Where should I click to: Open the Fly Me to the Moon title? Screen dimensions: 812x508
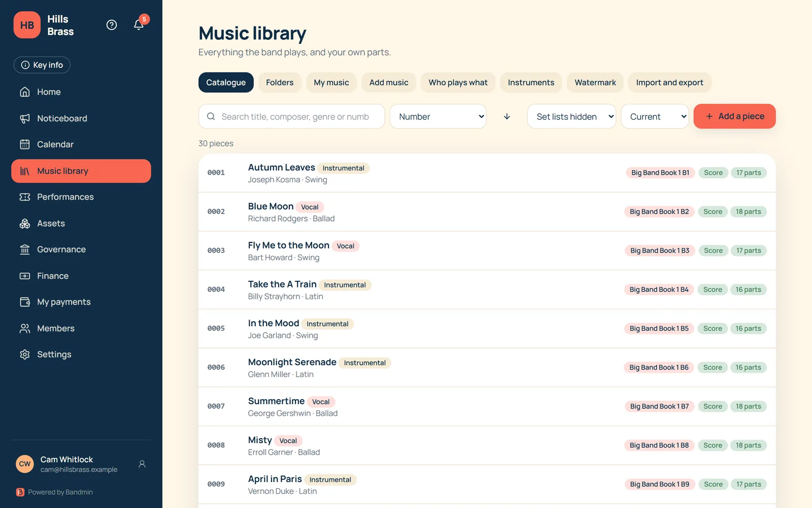click(289, 245)
